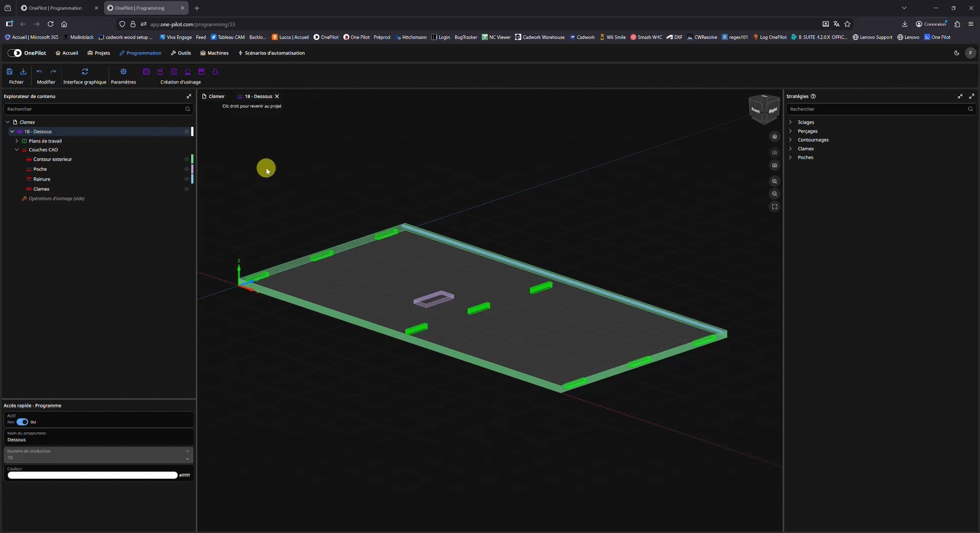The image size is (980, 533).
Task: Open the Outils menu
Action: pos(180,53)
